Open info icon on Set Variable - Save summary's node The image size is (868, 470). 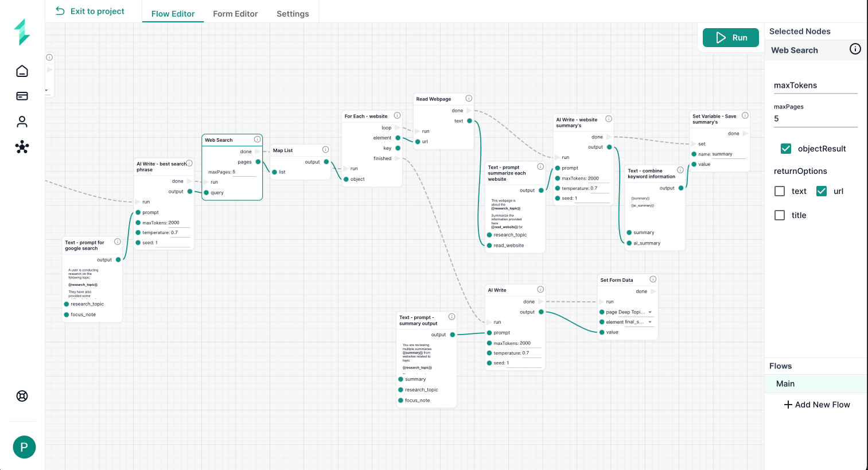click(745, 115)
